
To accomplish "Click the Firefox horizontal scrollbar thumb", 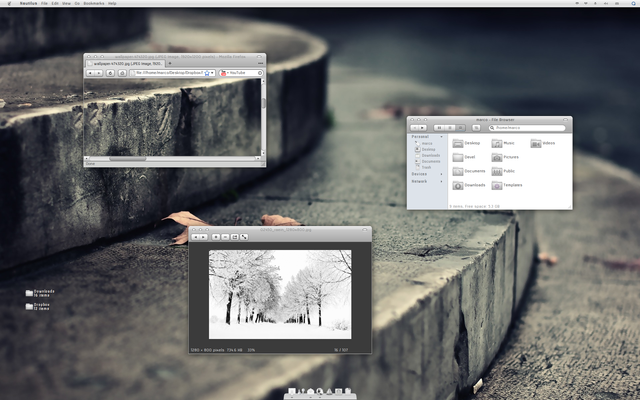I will pos(127,158).
